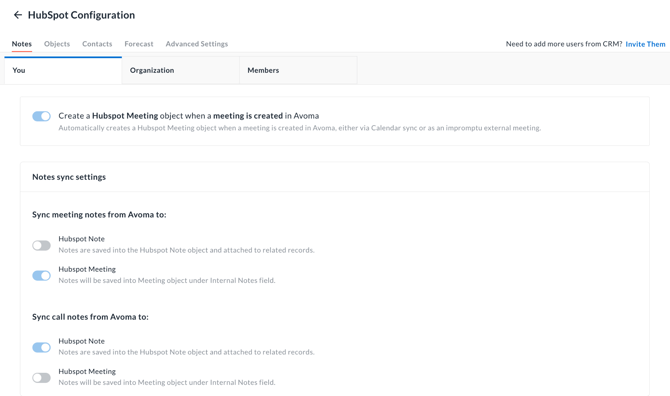Viewport: 670px width, 396px height.
Task: Click the Invite Them link
Action: point(645,44)
